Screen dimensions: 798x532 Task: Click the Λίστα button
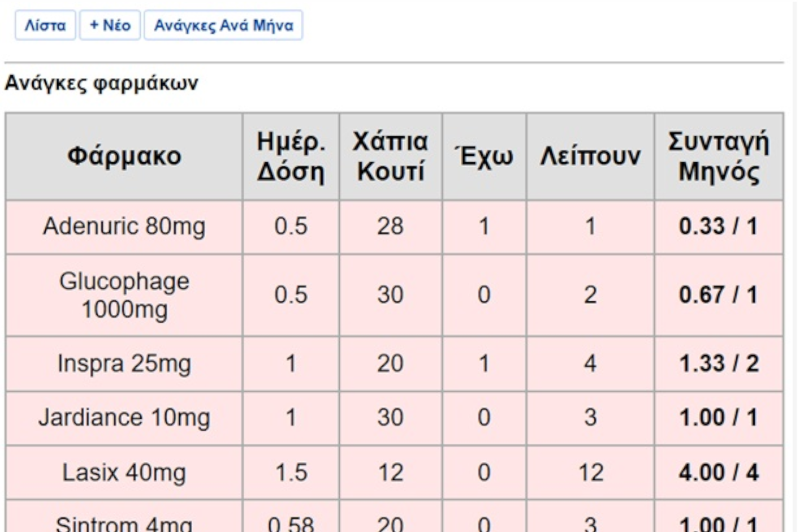click(45, 25)
